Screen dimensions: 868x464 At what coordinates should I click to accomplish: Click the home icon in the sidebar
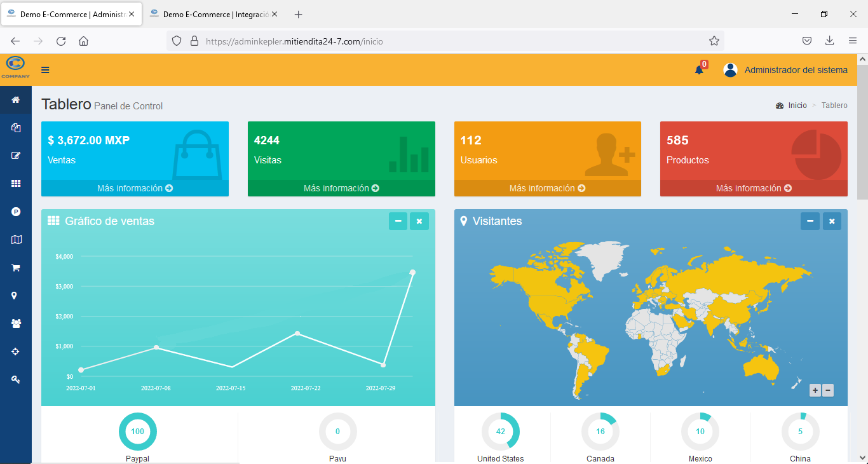tap(16, 100)
